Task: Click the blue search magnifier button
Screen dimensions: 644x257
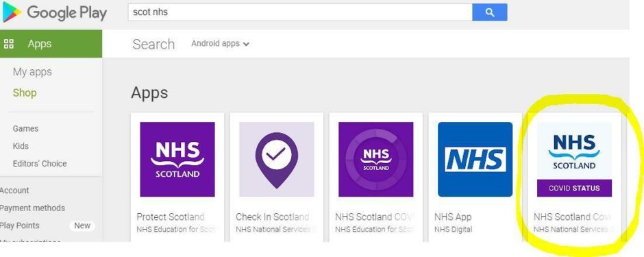Action: pos(490,12)
